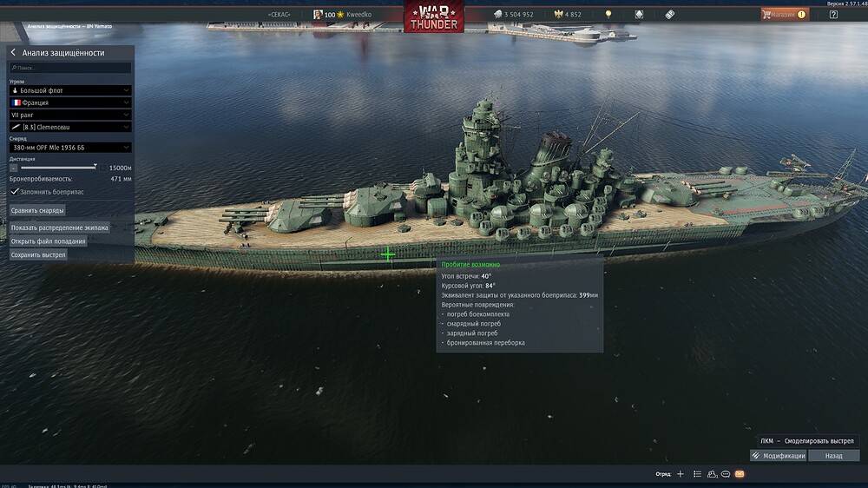The width and height of the screenshot is (868, 488).
Task: Open the Франция country dropdown
Action: 70,102
